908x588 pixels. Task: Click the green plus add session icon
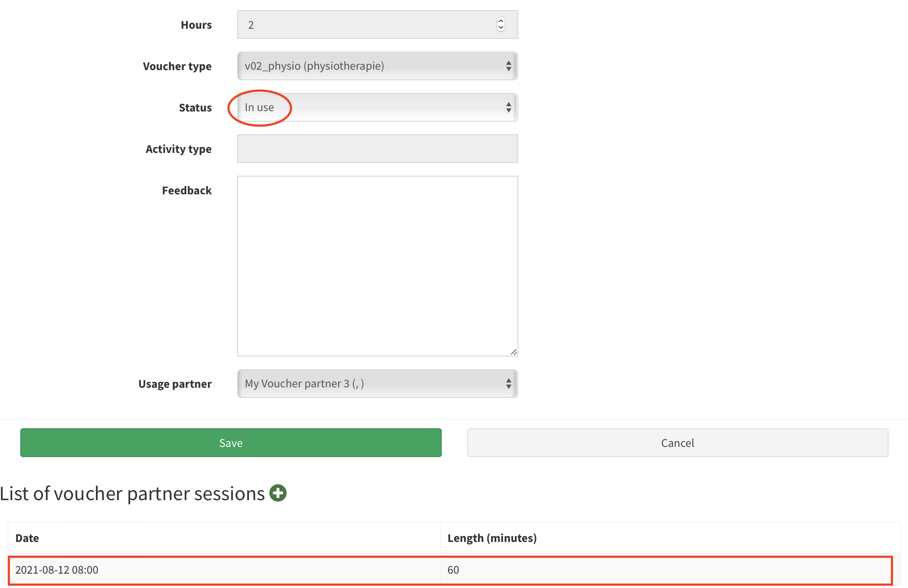pos(278,493)
